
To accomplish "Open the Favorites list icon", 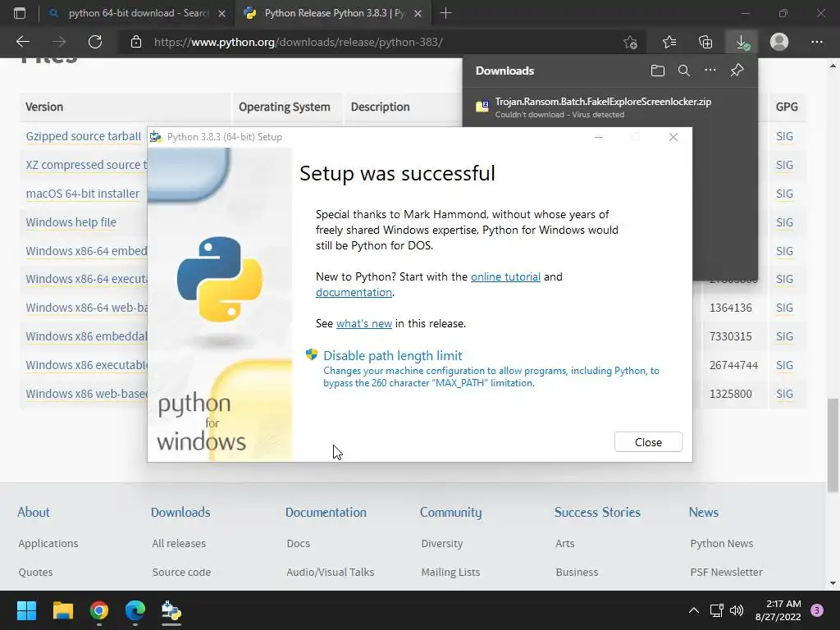I will (669, 42).
